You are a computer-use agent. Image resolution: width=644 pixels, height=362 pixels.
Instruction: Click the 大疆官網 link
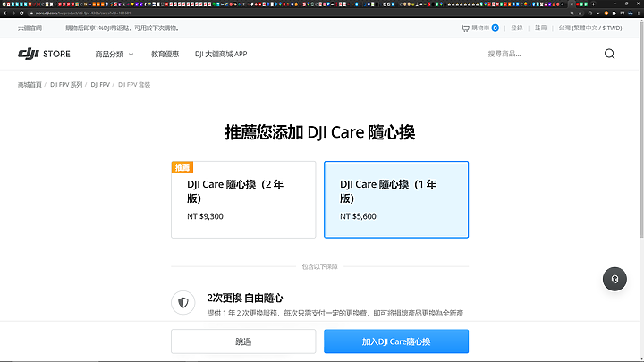(30, 29)
